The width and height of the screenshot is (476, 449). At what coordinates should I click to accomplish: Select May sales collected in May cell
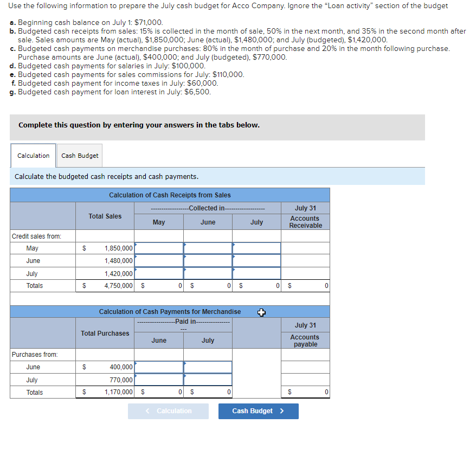[x=159, y=248]
